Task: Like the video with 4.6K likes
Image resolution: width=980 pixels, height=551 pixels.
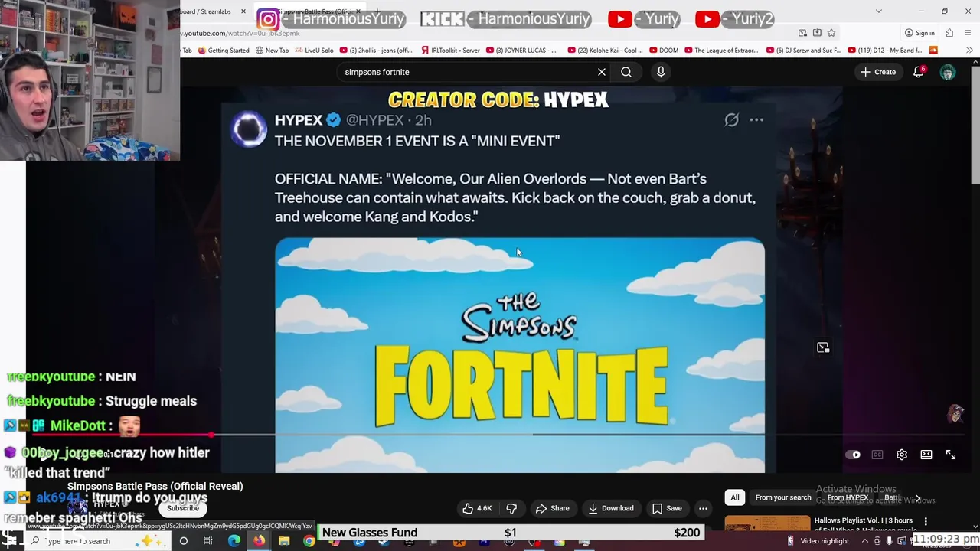Action: click(477, 508)
